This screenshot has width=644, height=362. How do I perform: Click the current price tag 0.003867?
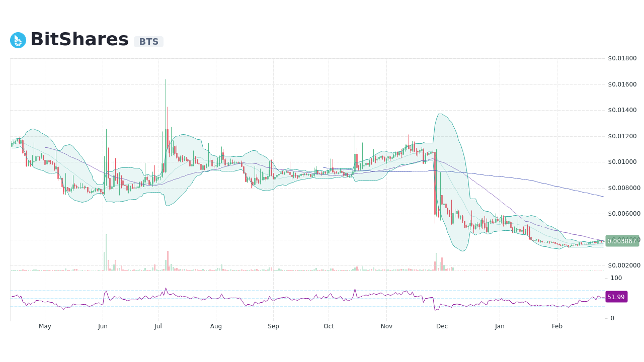(x=622, y=241)
